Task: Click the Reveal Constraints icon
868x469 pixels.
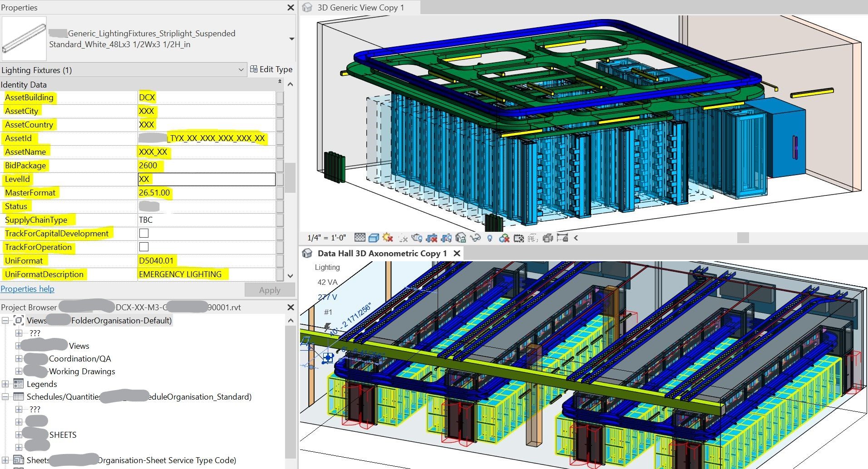Action: [562, 237]
